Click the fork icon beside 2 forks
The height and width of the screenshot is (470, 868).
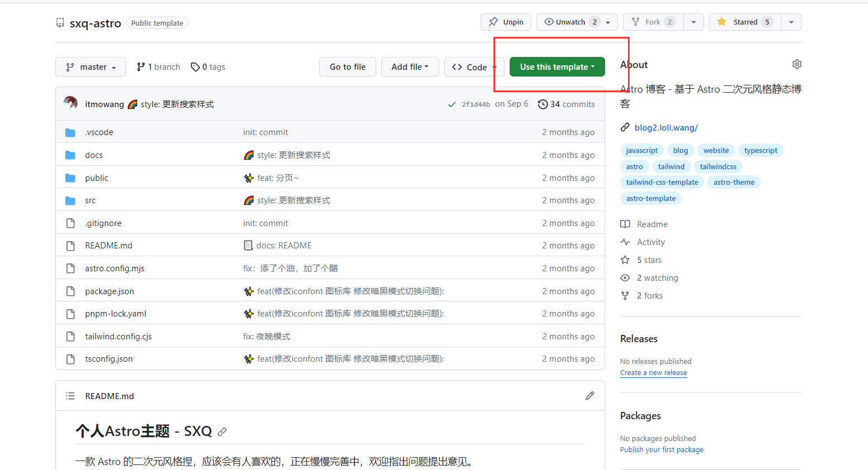(625, 296)
